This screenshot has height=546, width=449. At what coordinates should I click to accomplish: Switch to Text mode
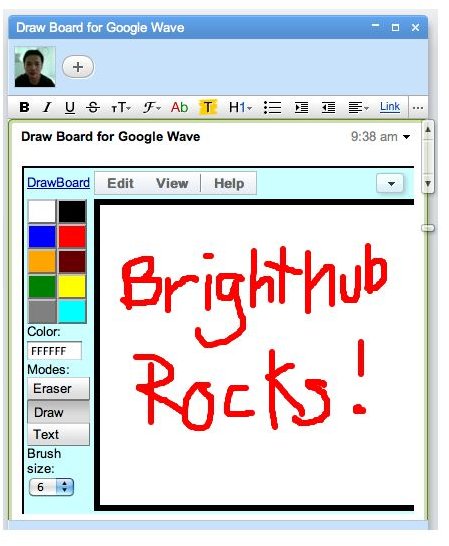pos(59,435)
